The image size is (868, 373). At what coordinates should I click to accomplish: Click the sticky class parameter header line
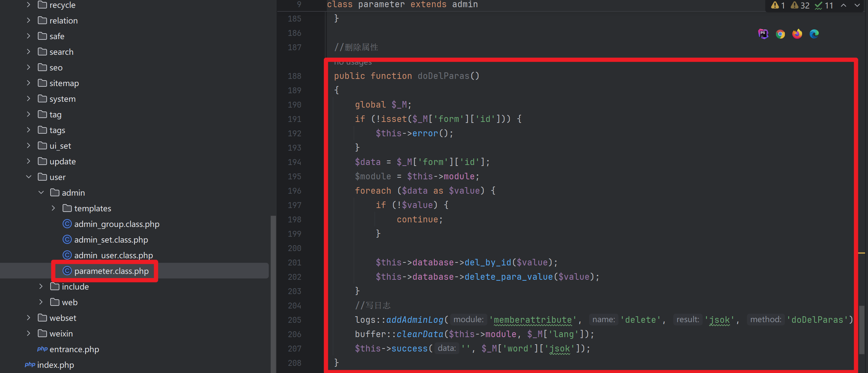[402, 5]
